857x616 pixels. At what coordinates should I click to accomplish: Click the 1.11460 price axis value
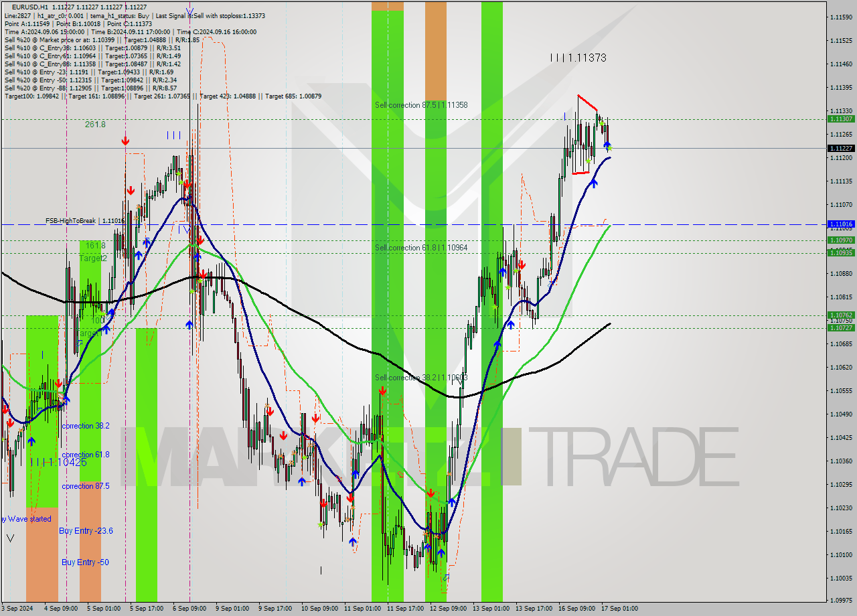(x=842, y=64)
